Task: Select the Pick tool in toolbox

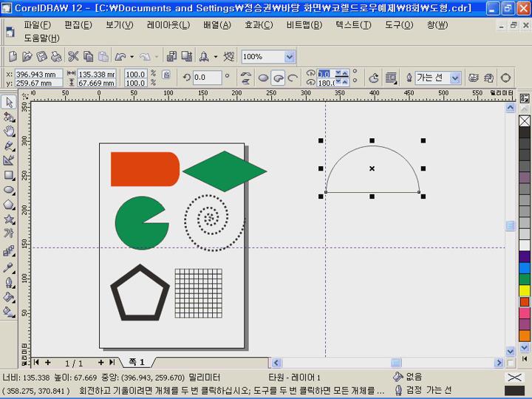Action: 9,102
